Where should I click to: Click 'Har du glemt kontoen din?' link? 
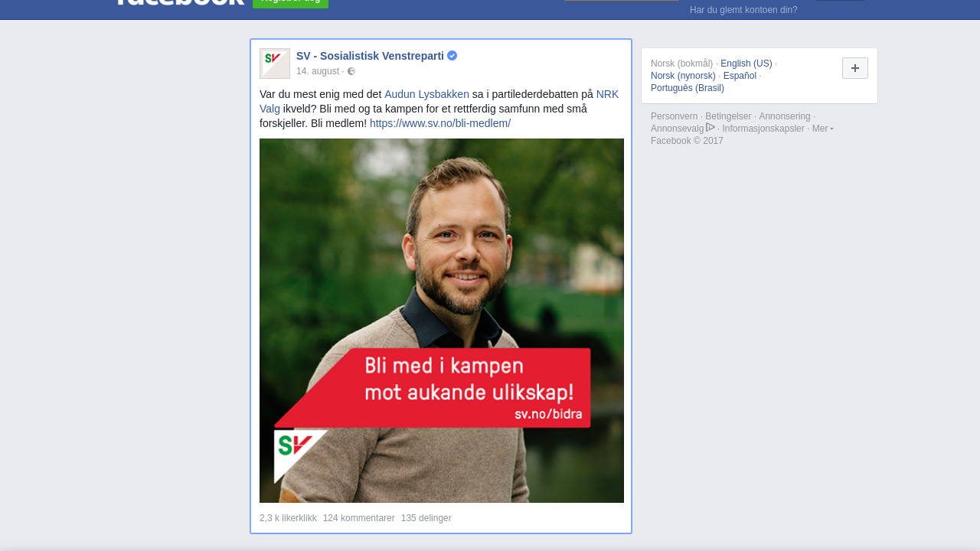pyautogui.click(x=743, y=10)
